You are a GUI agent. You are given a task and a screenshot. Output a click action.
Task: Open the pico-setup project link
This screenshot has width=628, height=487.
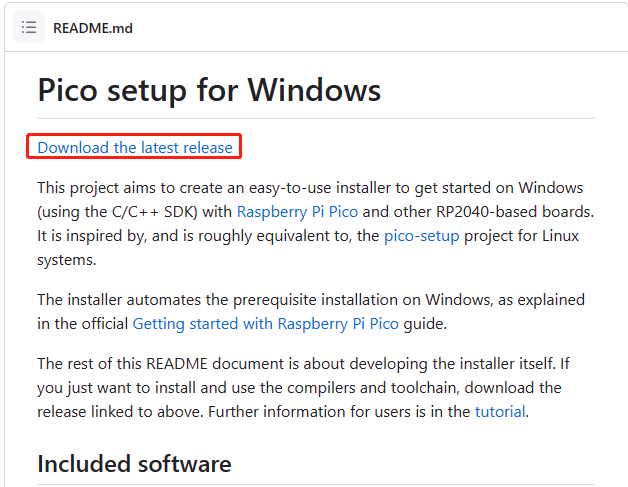point(421,235)
